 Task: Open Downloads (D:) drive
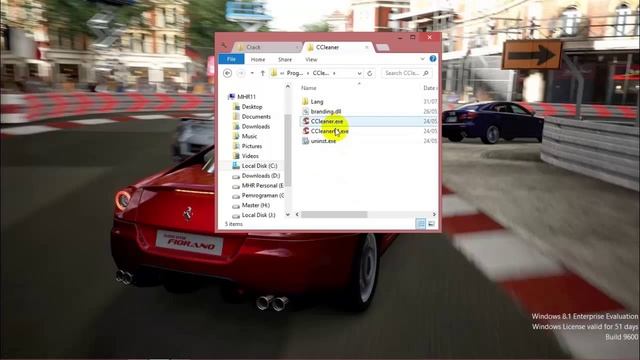(260, 176)
